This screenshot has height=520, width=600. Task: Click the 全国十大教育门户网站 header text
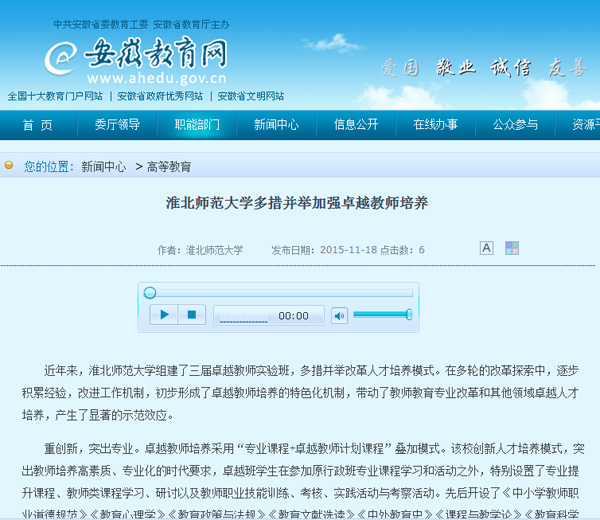tap(55, 96)
